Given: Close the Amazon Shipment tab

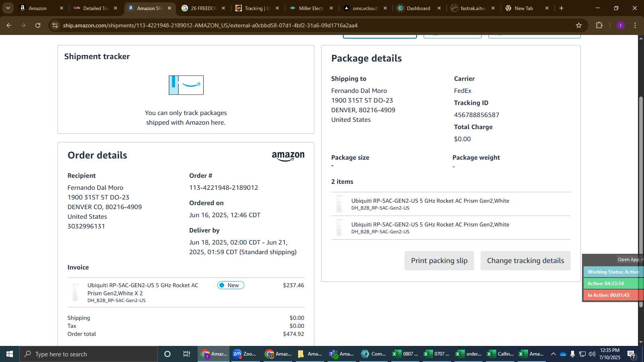Looking at the screenshot, I should click(169, 8).
